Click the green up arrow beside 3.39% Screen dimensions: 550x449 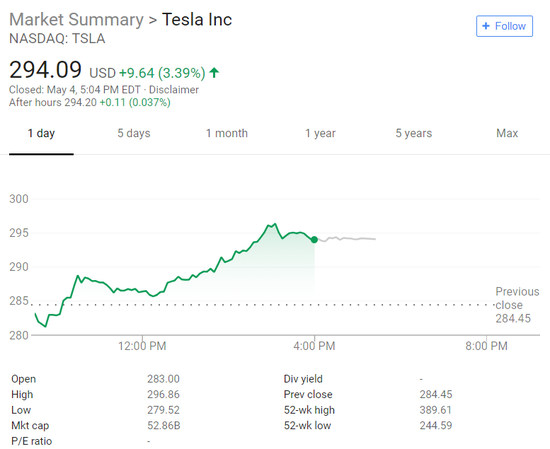pos(214,73)
